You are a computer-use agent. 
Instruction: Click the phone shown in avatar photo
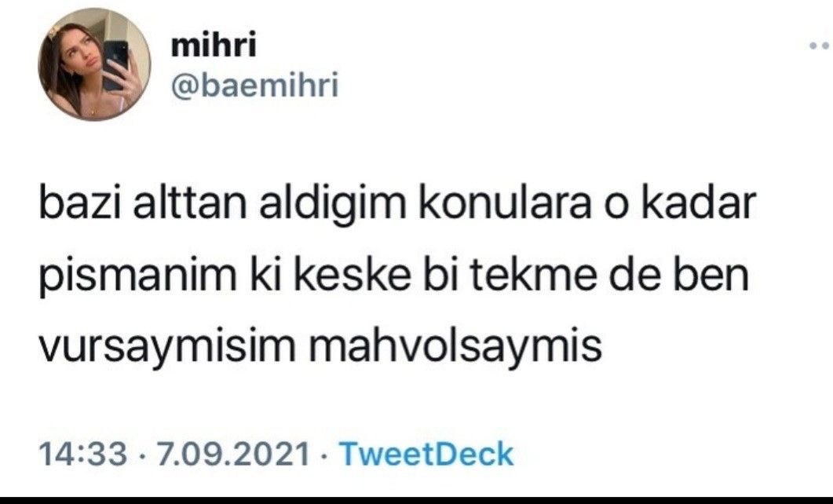pos(115,65)
